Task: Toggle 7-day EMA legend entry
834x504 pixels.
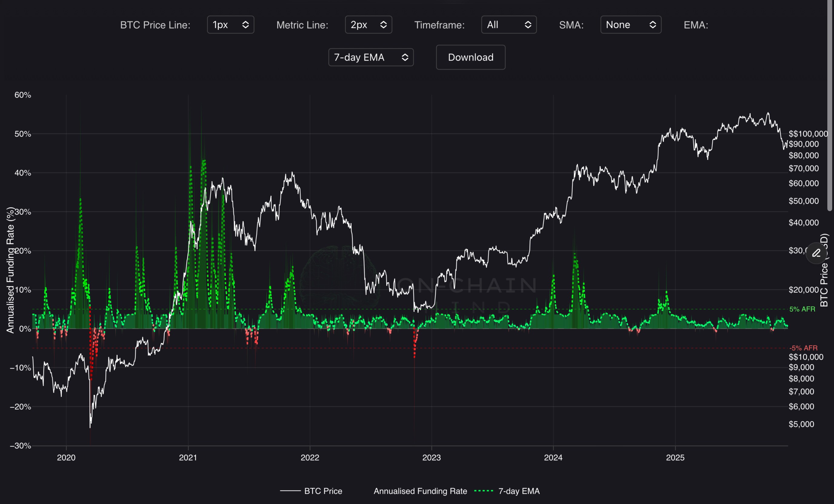Action: coord(519,491)
